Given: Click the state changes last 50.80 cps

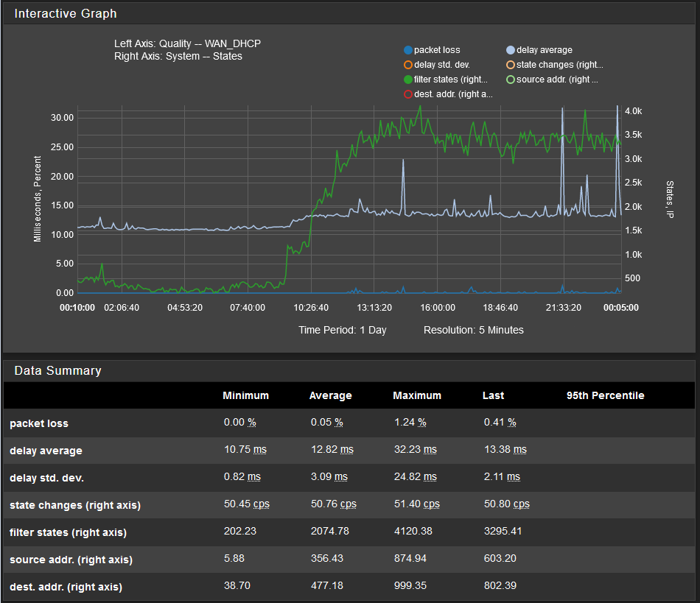Looking at the screenshot, I should [507, 504].
